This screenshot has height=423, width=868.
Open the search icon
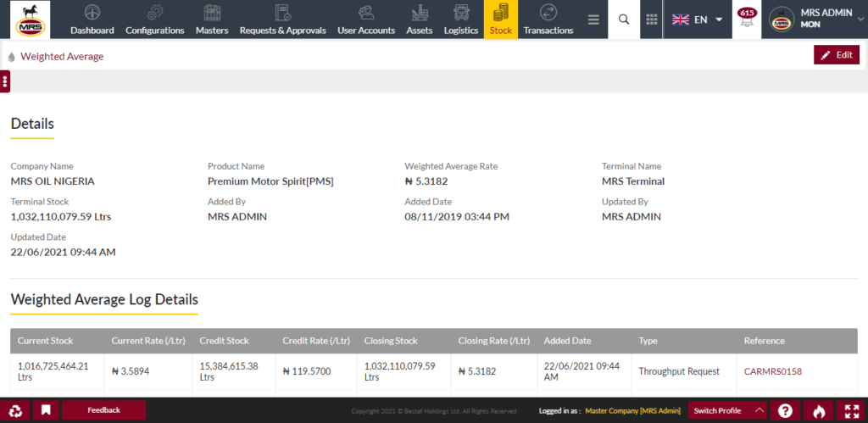[624, 19]
